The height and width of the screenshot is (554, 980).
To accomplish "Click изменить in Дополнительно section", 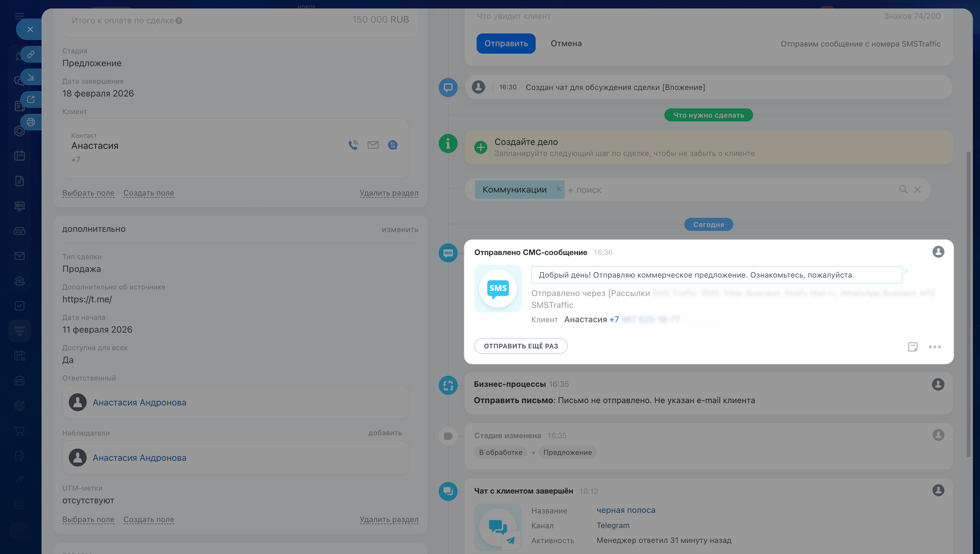I will tap(400, 230).
